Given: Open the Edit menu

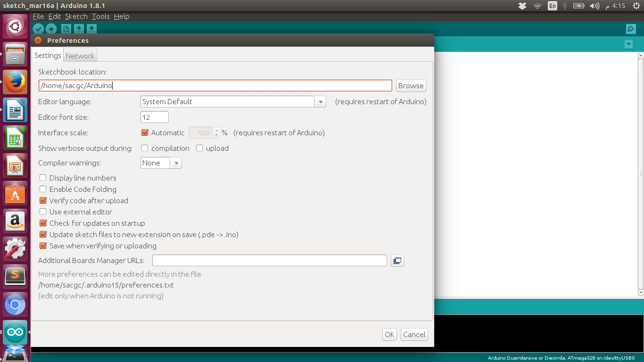Looking at the screenshot, I should (55, 16).
